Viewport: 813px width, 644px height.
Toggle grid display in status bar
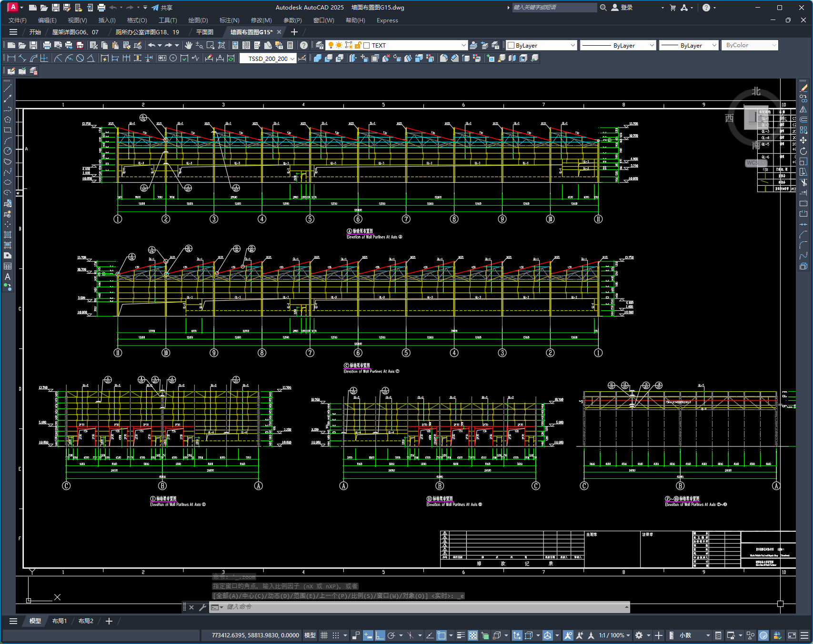(x=324, y=635)
